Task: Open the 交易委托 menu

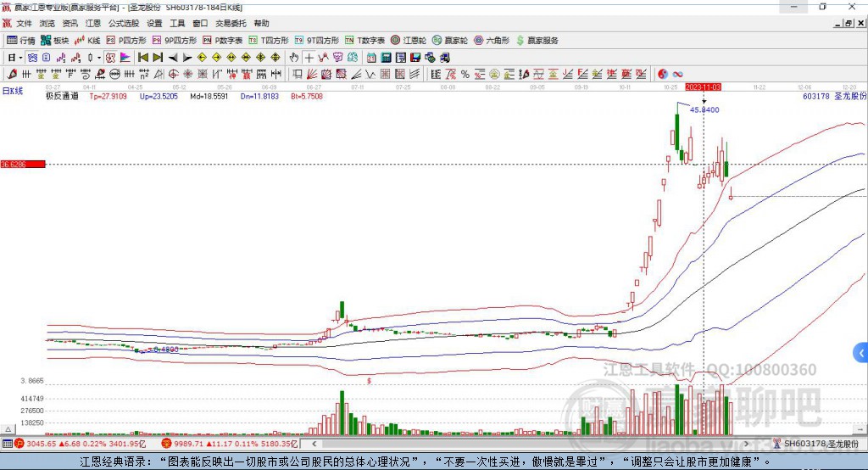Action: click(x=231, y=23)
